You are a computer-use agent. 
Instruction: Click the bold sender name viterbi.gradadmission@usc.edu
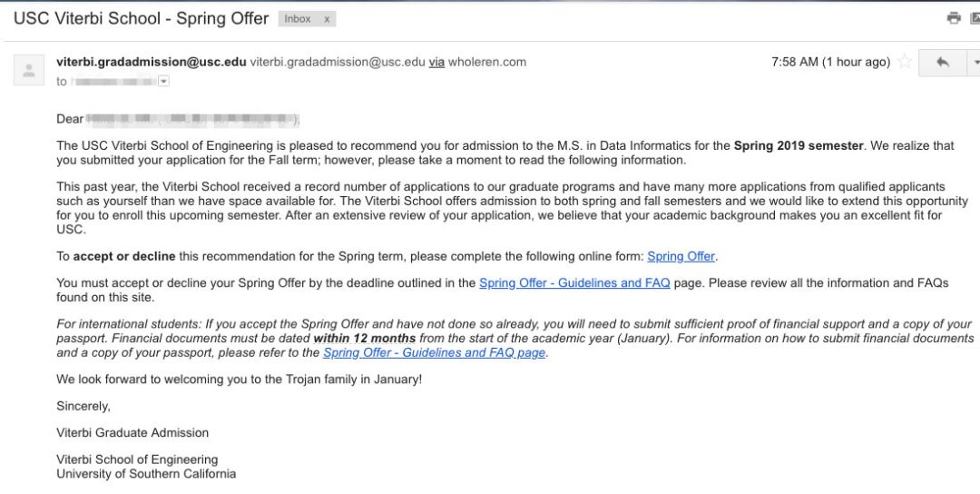151,63
